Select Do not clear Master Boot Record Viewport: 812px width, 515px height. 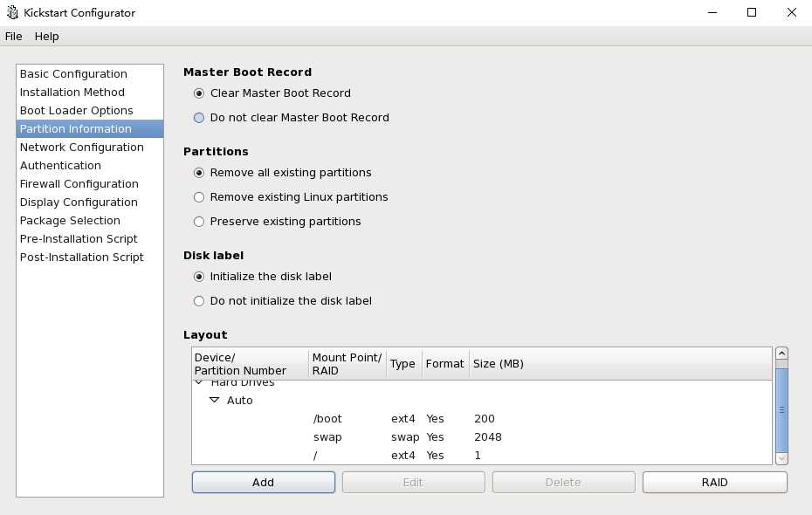pos(199,118)
